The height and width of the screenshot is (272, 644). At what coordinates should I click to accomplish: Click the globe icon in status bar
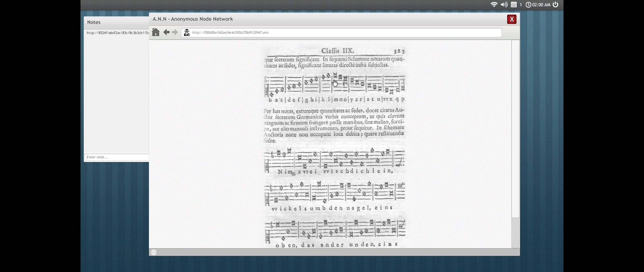154,252
